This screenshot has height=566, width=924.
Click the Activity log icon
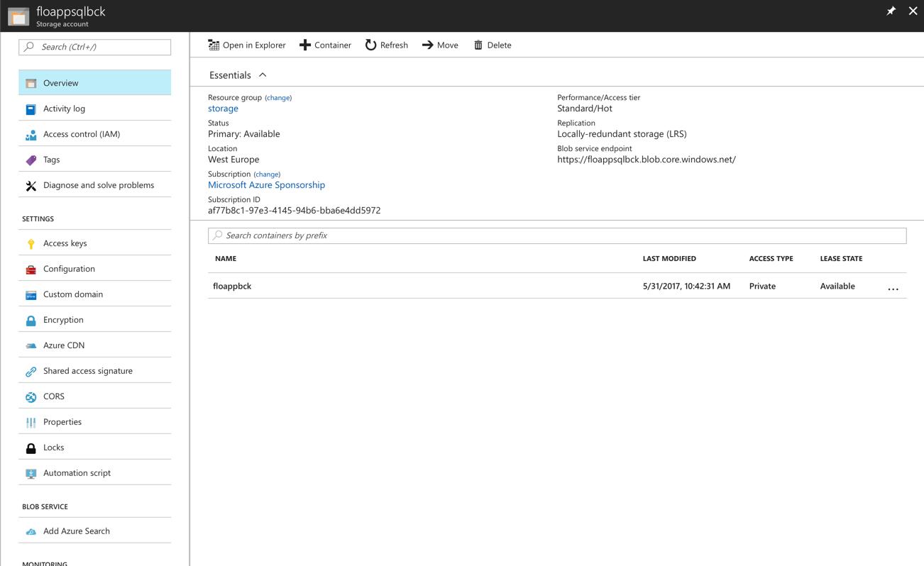[31, 109]
